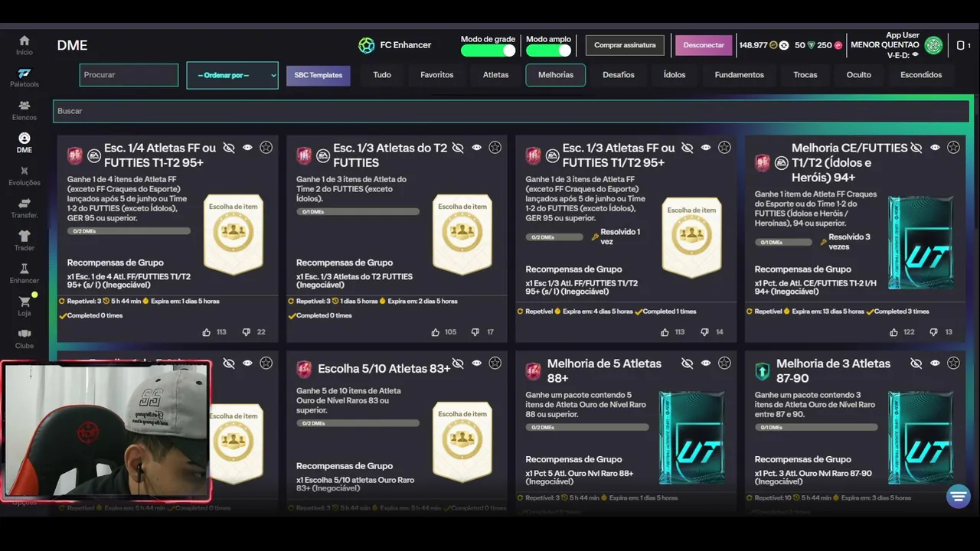Open the Melhoria de 3 Atletas 87-90 title

pyautogui.click(x=834, y=371)
